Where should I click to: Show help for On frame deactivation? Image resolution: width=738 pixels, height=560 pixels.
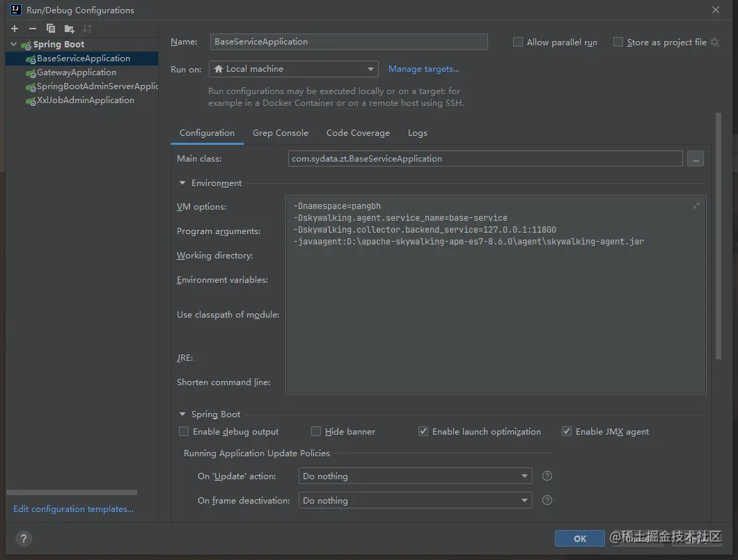pyautogui.click(x=547, y=500)
